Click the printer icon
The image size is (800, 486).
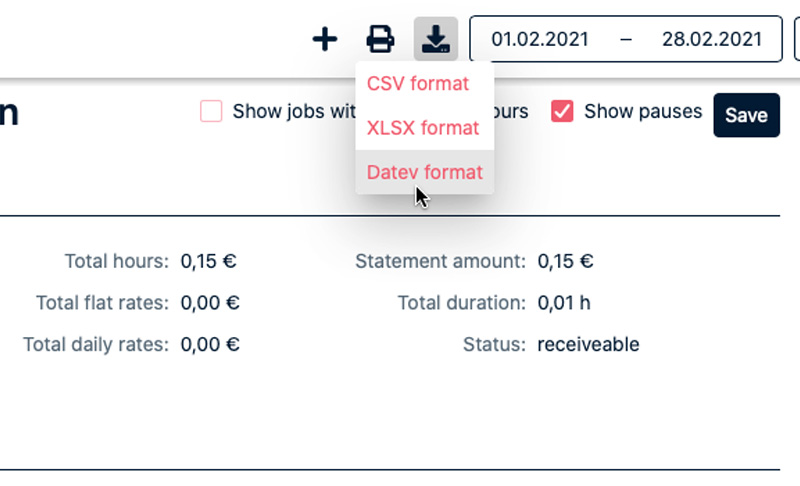(x=380, y=39)
